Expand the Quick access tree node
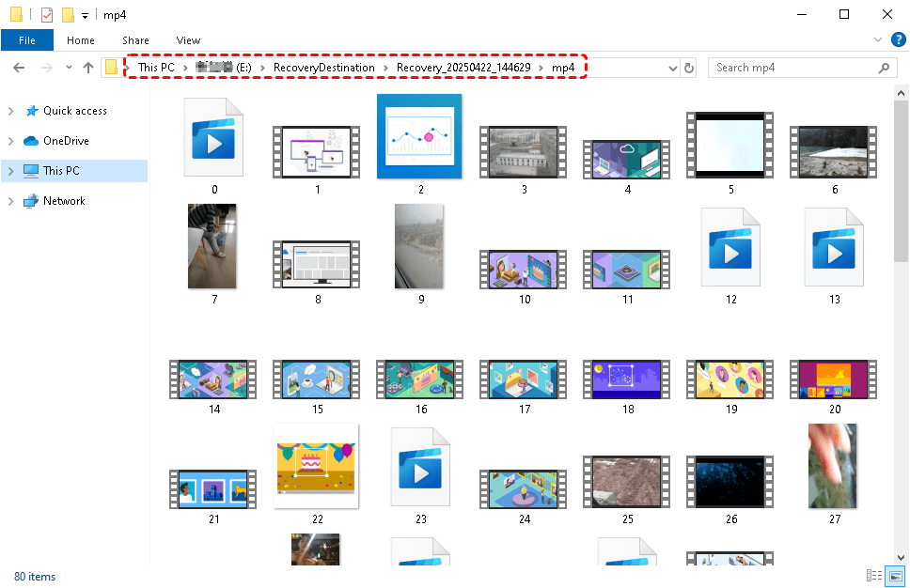Image resolution: width=910 pixels, height=588 pixels. [x=10, y=111]
